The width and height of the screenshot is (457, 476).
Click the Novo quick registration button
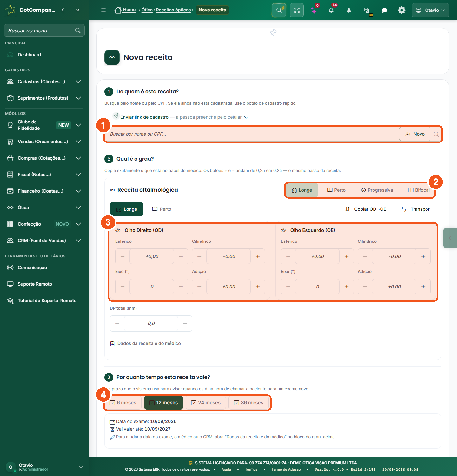(x=415, y=134)
